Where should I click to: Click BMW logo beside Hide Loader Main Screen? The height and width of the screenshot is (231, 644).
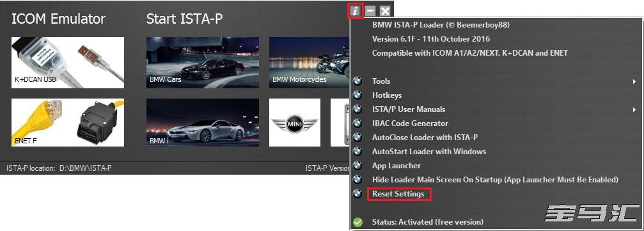click(x=357, y=180)
